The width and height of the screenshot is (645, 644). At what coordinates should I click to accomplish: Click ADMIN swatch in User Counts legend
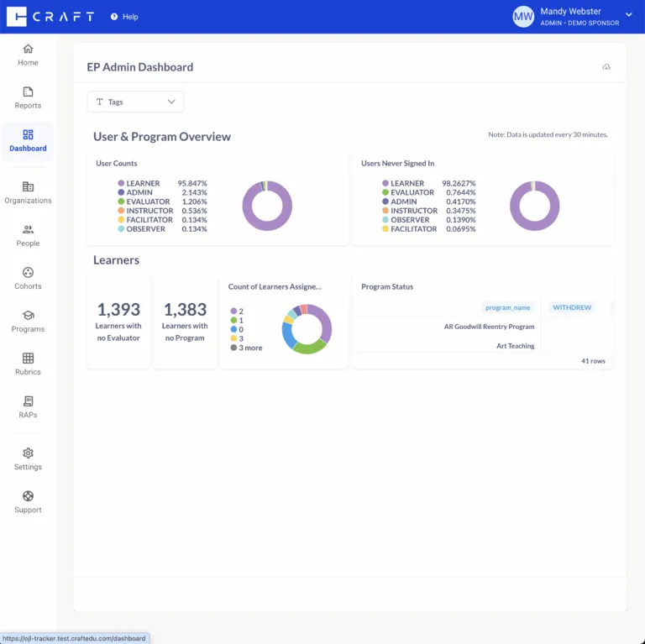[121, 192]
